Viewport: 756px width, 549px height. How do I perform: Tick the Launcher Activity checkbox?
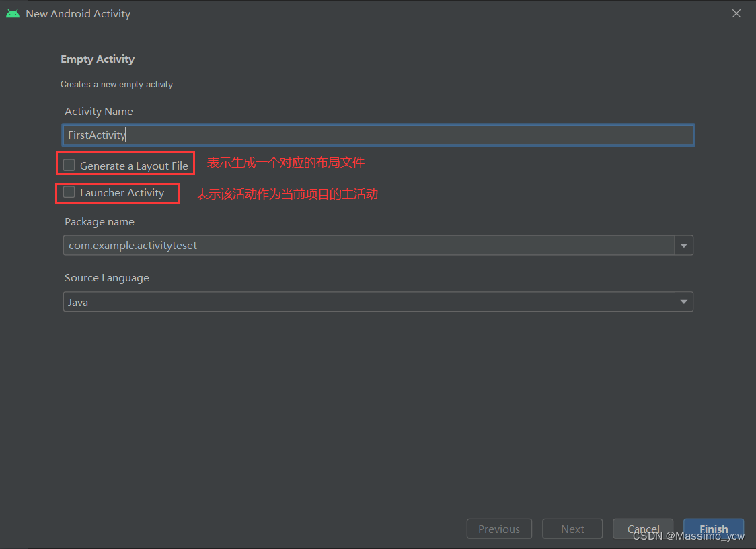coord(69,192)
